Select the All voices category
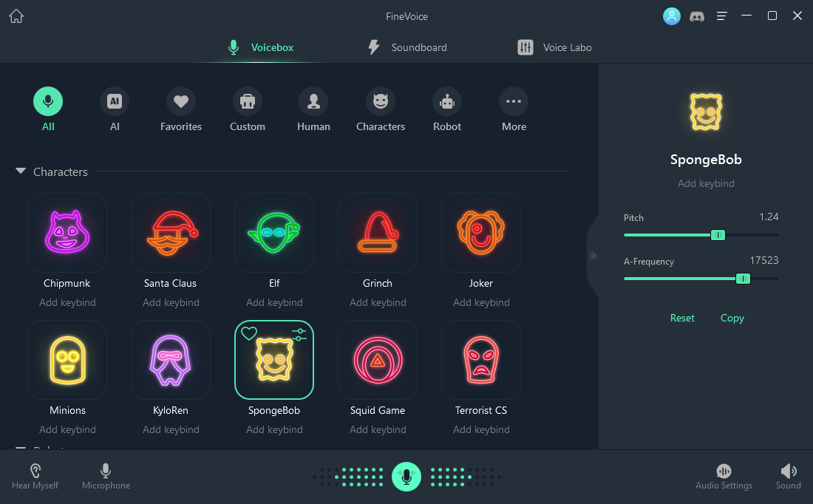Viewport: 813px width, 504px height. point(48,109)
